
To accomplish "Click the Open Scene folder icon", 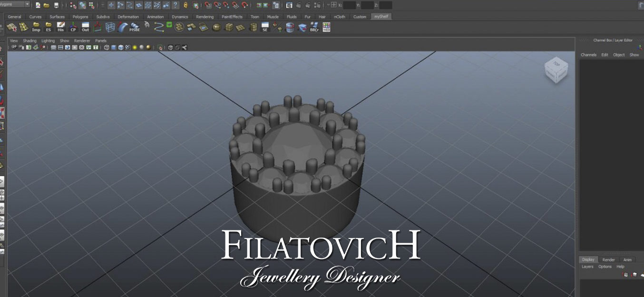I will (47, 5).
